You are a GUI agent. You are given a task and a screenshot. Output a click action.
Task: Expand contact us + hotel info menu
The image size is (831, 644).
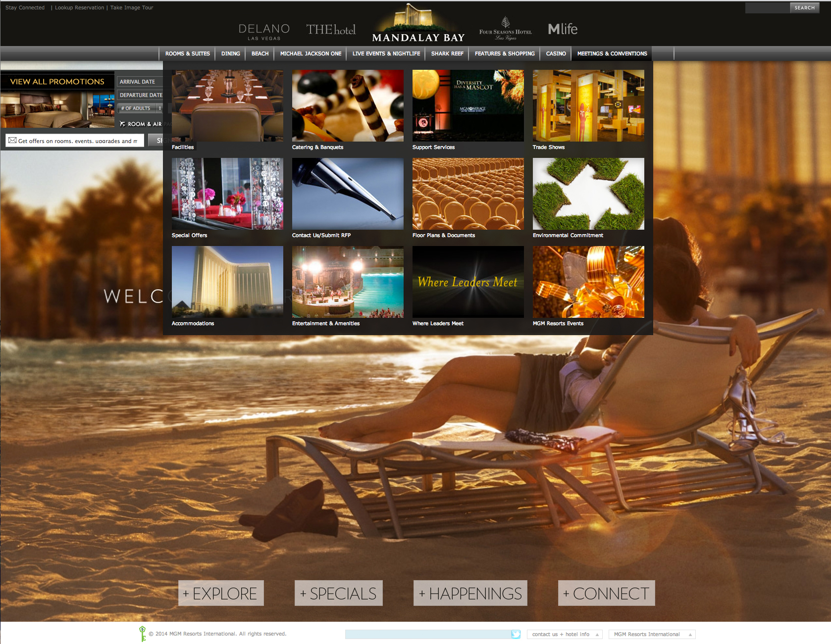pos(565,634)
